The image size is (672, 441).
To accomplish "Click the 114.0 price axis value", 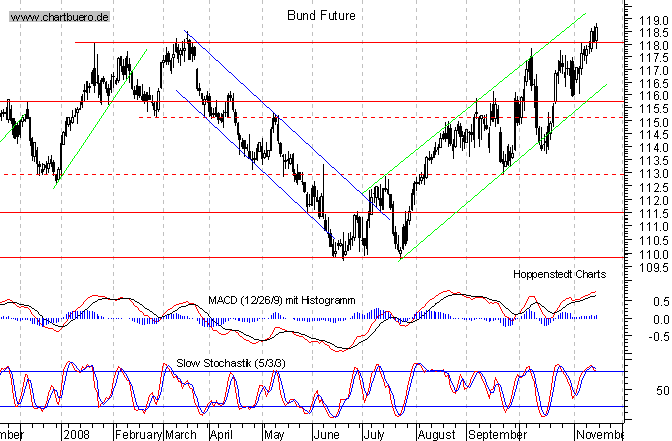I will 654,148.
